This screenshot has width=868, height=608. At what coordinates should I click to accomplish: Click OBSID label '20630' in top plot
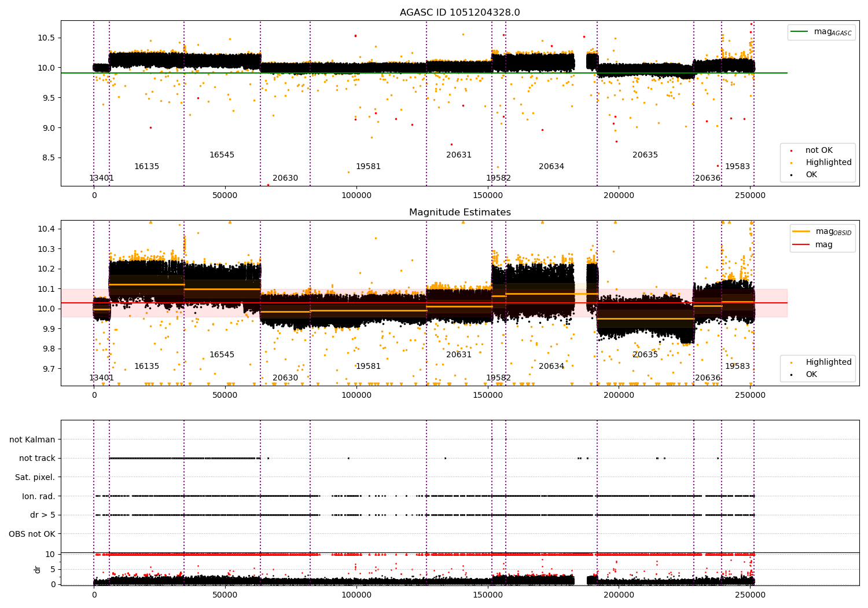[x=285, y=178]
